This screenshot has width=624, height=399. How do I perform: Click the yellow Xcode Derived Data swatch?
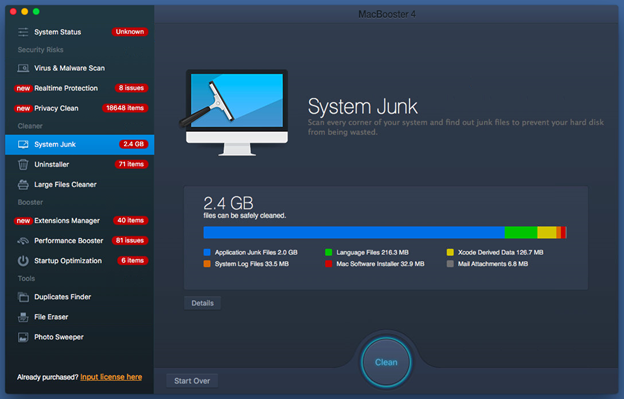click(450, 252)
